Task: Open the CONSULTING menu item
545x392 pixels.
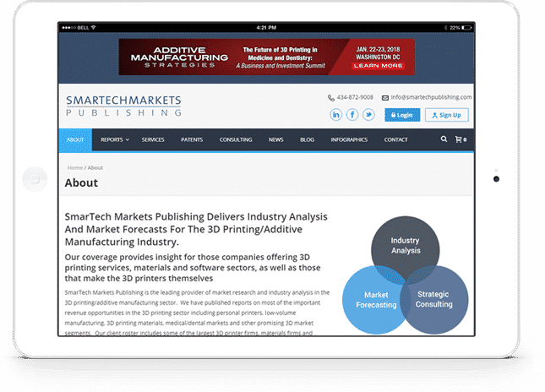Action: click(x=236, y=139)
